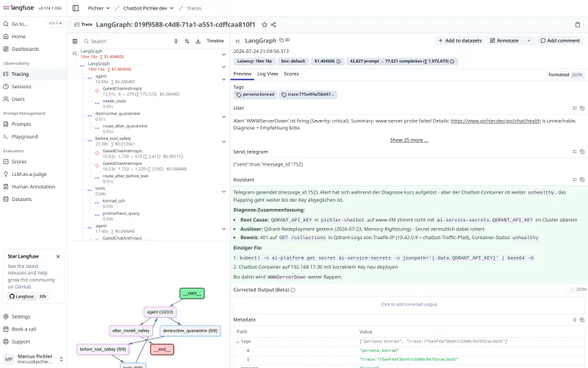Click Add to datasets button
This screenshot has height=368, width=588.
[x=460, y=40]
